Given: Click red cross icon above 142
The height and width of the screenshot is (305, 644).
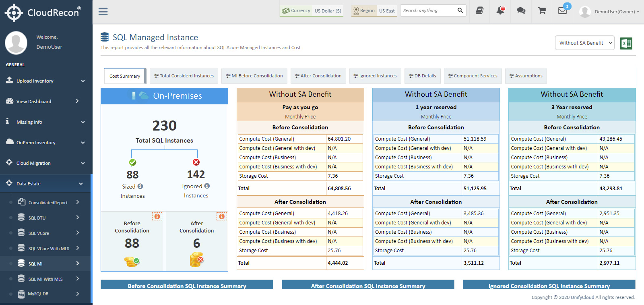Looking at the screenshot, I should (x=196, y=162).
